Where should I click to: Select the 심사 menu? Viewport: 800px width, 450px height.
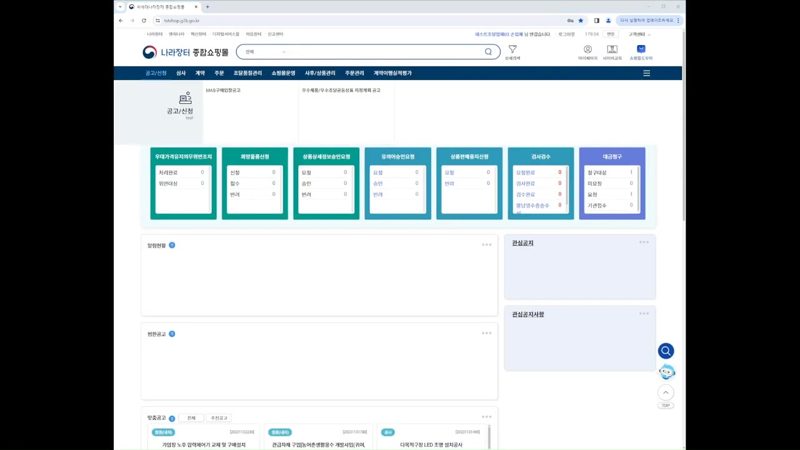181,73
